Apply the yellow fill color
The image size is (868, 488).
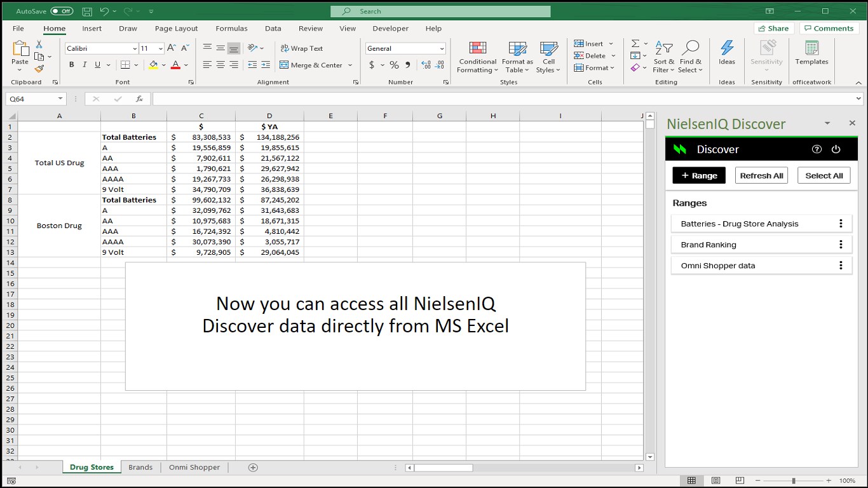click(153, 65)
